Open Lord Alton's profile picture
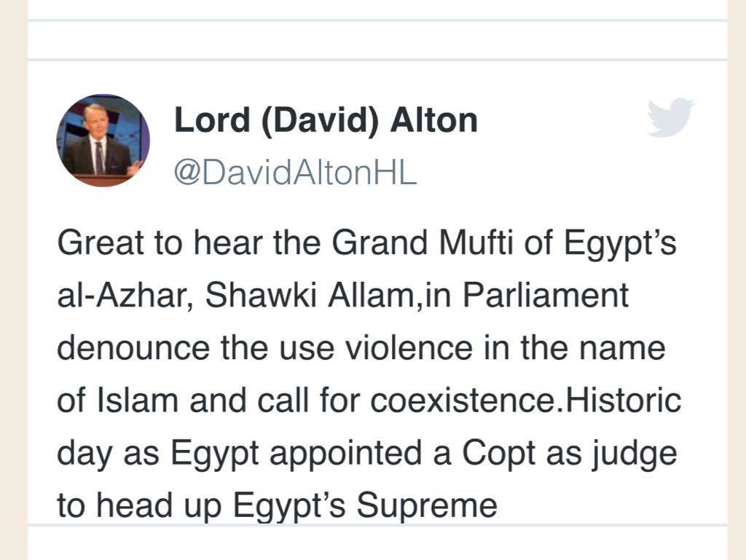The height and width of the screenshot is (560, 746). pos(103,141)
